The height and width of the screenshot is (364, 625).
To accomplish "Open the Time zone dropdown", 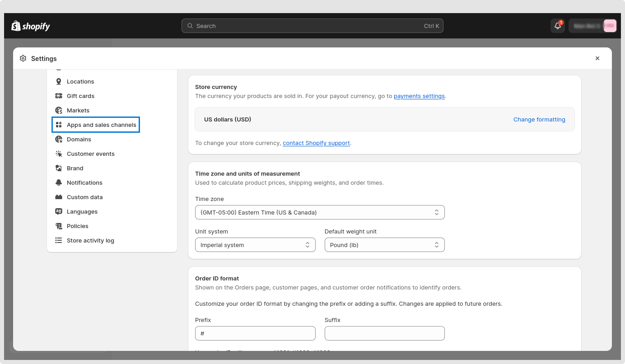I will [320, 212].
